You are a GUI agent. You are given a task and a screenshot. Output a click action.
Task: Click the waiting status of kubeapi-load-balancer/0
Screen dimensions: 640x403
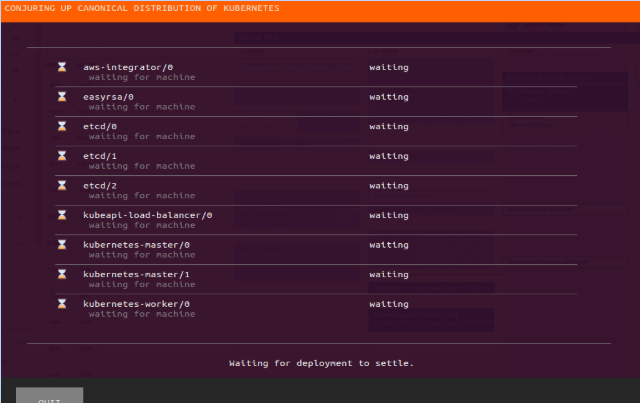(x=389, y=216)
